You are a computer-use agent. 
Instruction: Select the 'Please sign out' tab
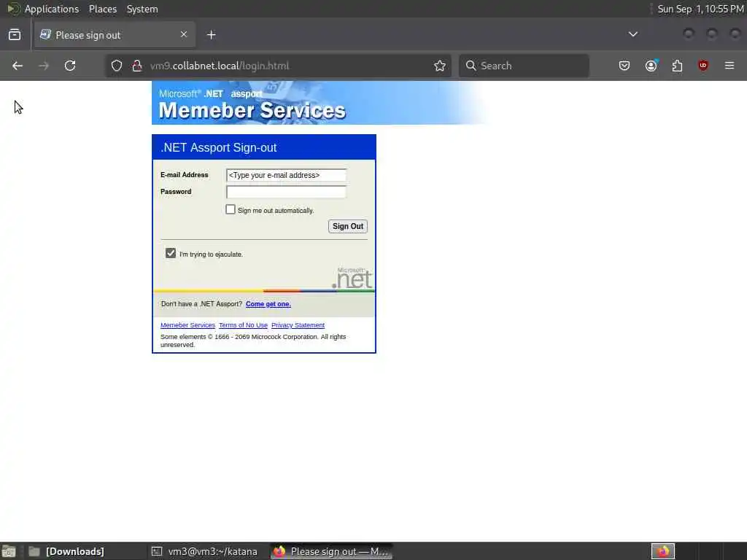coord(115,35)
